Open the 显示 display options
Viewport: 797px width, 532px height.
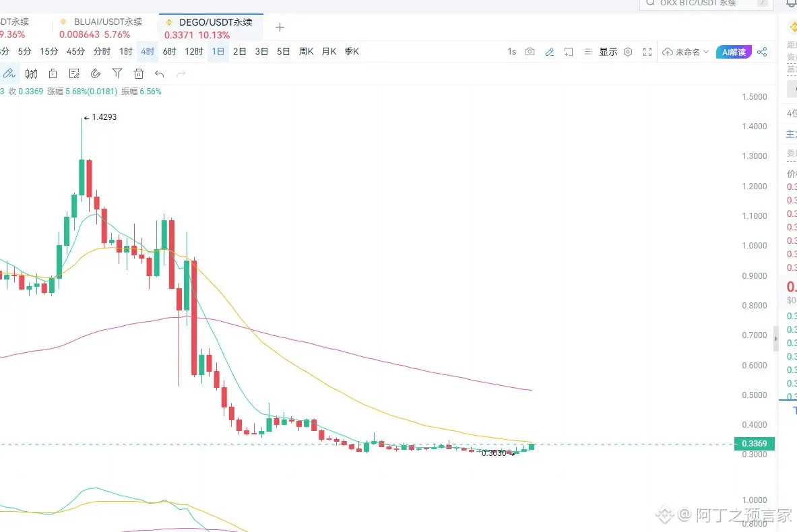tap(608, 52)
